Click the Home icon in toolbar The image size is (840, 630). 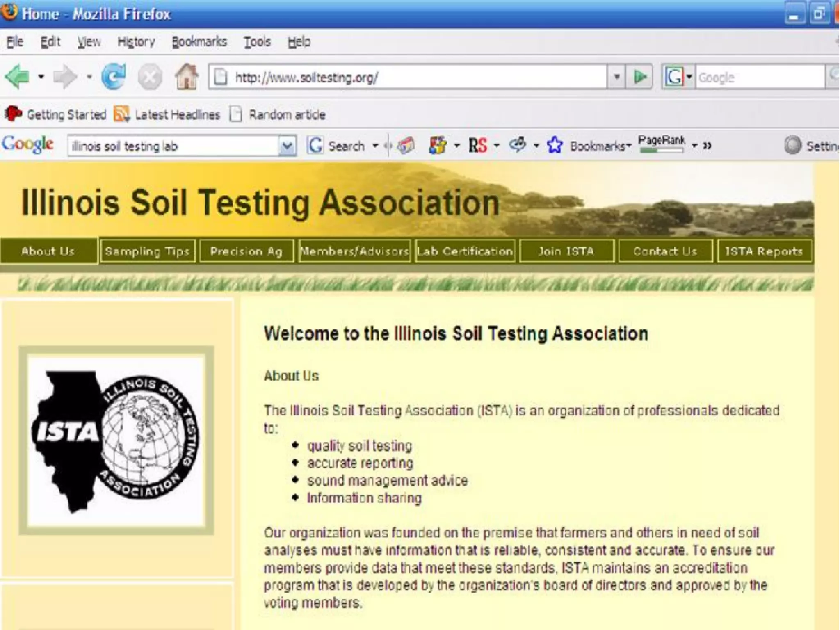pos(187,77)
